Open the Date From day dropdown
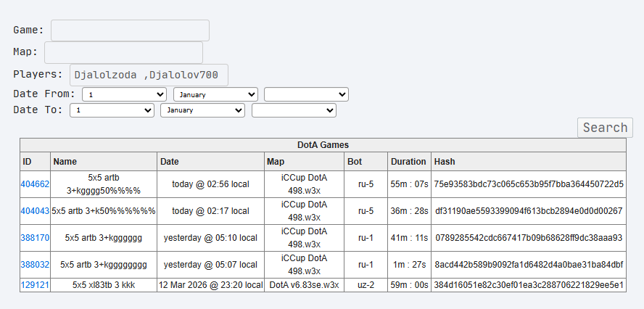The height and width of the screenshot is (309, 644). [x=124, y=94]
